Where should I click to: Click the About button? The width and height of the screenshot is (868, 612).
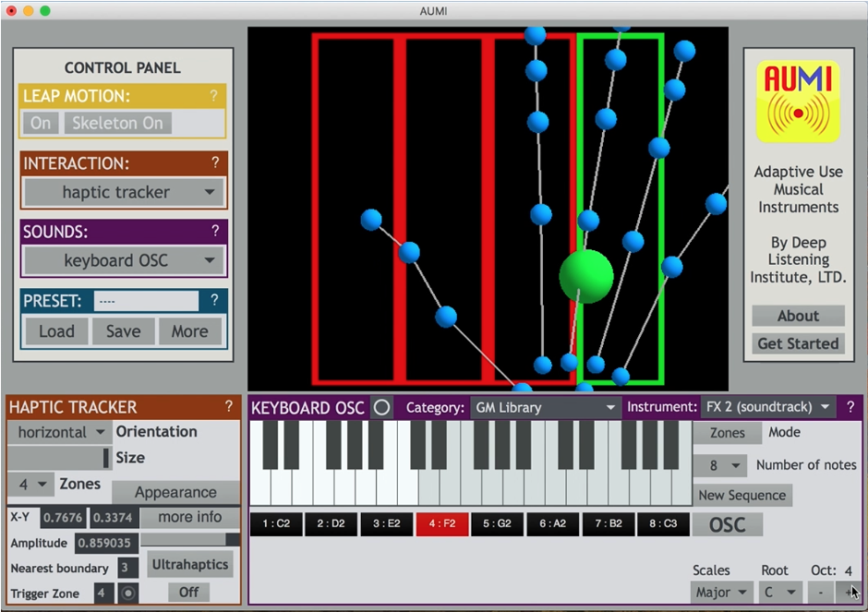798,316
